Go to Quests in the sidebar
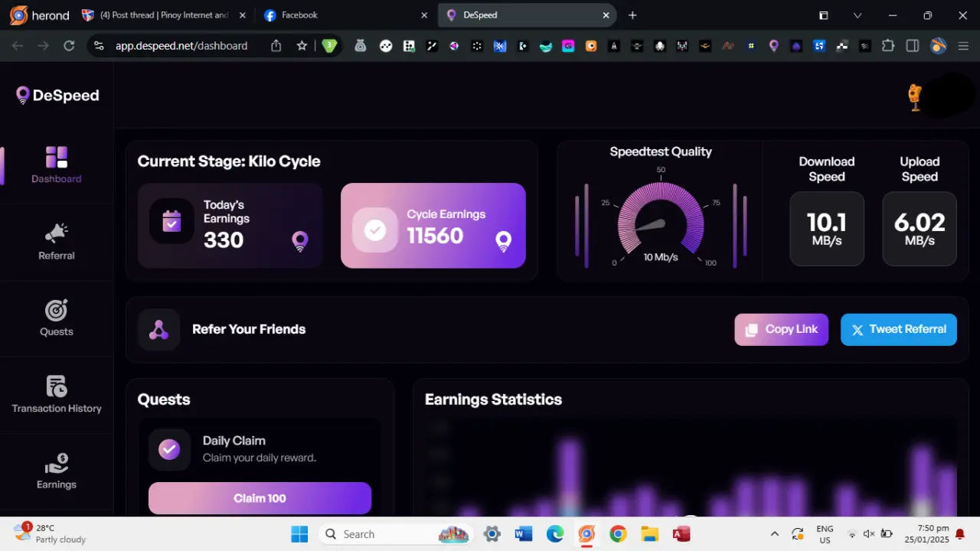This screenshot has width=980, height=551. (57, 318)
